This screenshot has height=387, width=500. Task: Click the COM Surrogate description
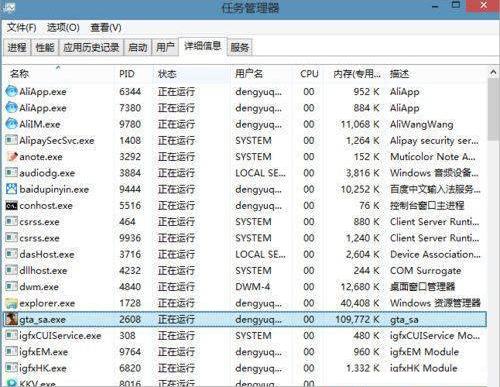coord(426,270)
